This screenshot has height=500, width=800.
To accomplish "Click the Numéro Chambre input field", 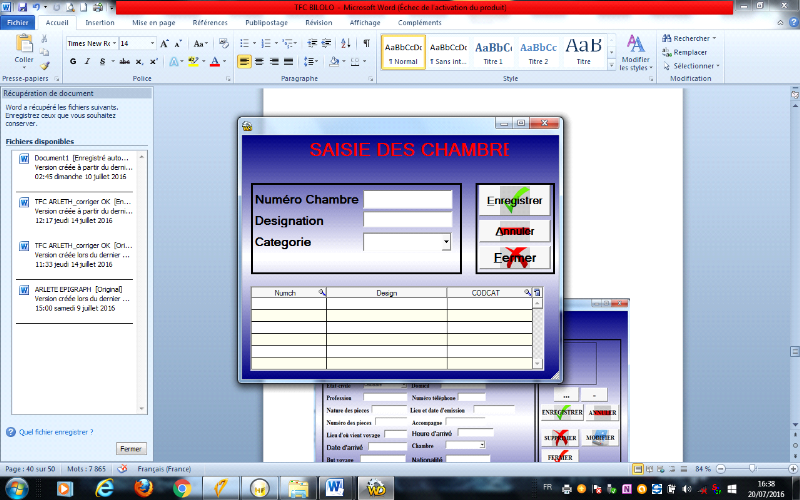I will tap(408, 199).
